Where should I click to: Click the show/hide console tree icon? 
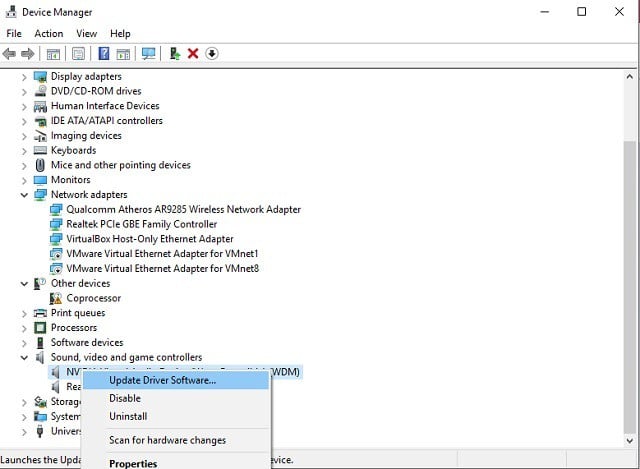(53, 53)
